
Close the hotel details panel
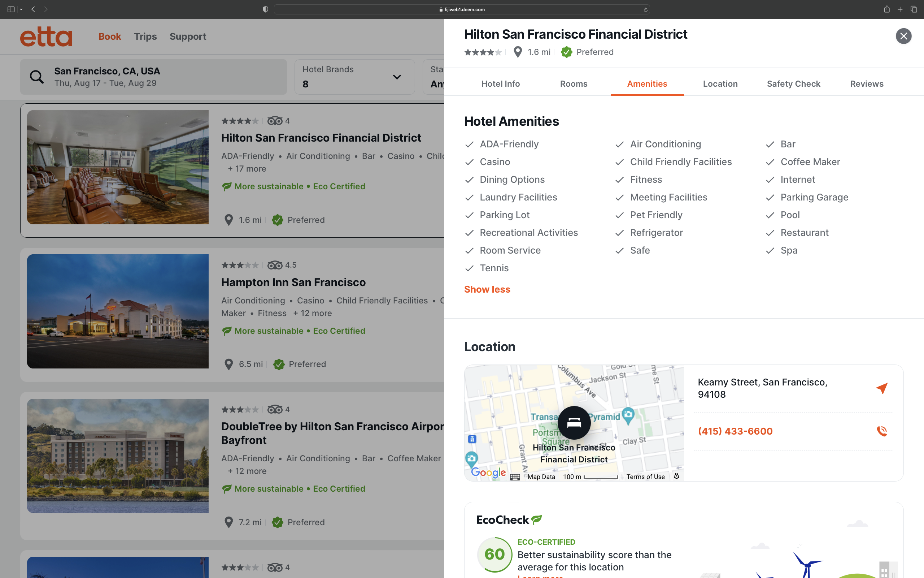tap(903, 36)
